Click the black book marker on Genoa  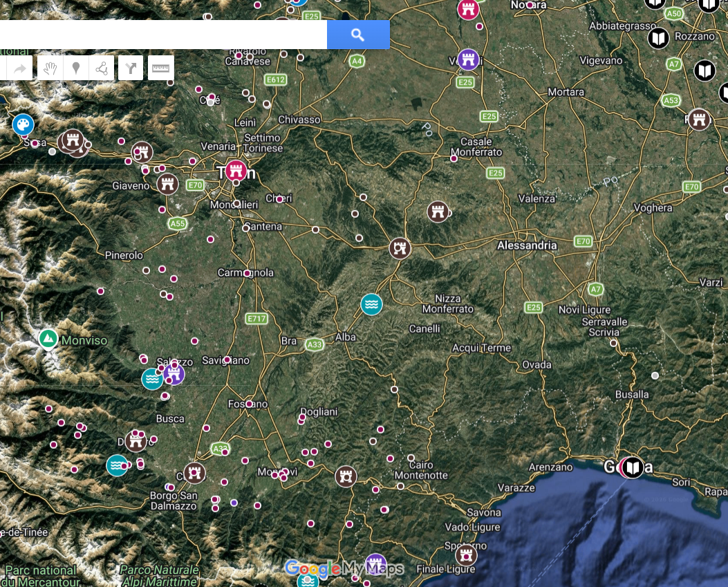click(x=633, y=467)
